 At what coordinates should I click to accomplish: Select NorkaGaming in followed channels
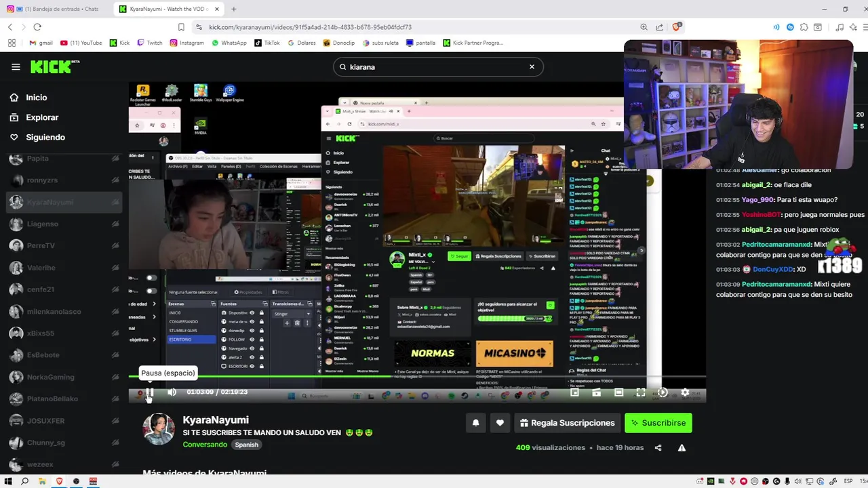pyautogui.click(x=64, y=377)
